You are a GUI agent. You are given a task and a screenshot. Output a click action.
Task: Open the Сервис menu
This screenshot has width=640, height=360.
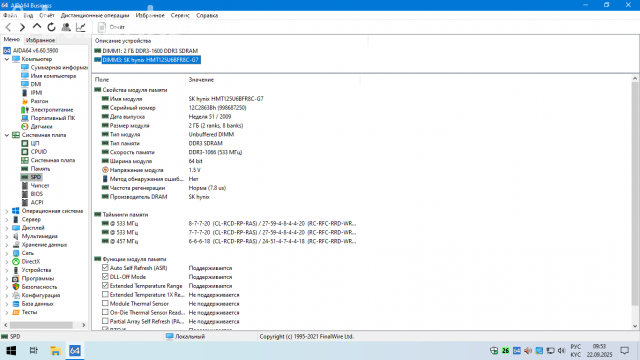click(x=180, y=16)
